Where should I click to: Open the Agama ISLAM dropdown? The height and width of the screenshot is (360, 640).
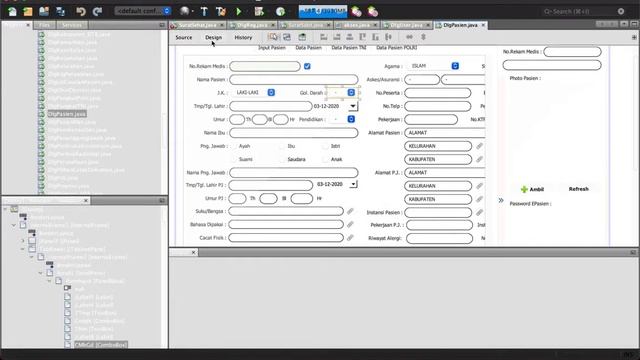tap(433, 66)
